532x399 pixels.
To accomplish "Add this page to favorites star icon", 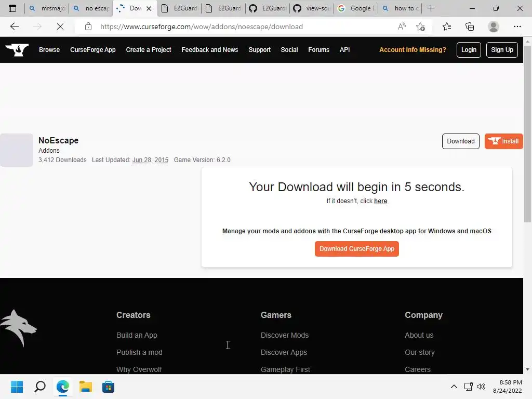I will (x=421, y=26).
